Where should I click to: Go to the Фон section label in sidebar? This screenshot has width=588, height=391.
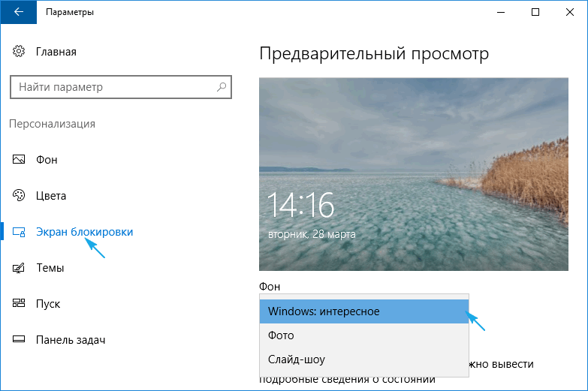click(x=47, y=160)
